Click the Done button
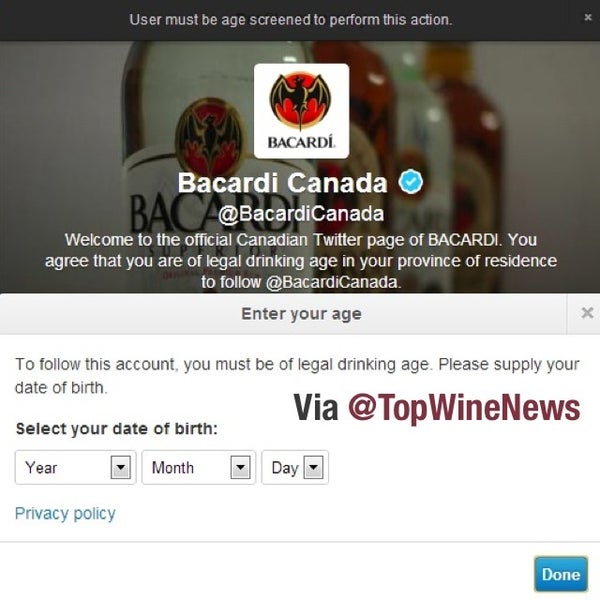The height and width of the screenshot is (600, 600). (561, 574)
